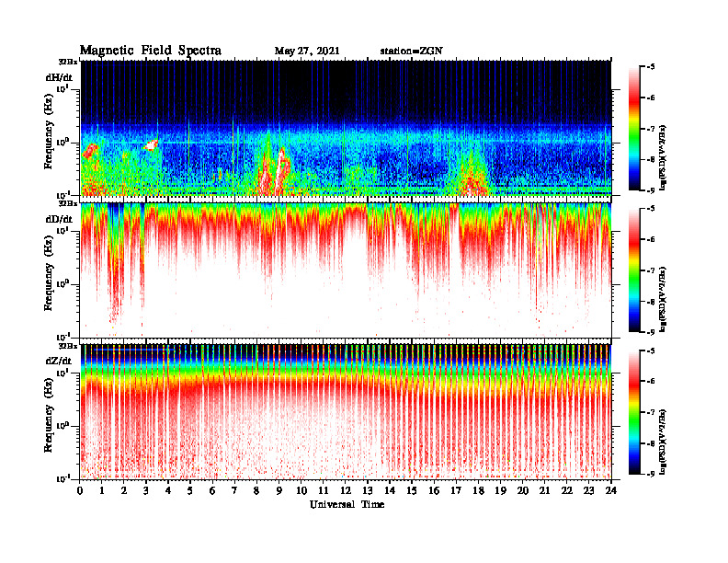Click the hour "17" tick label
Screen dimensions: 728x563
click(456, 491)
